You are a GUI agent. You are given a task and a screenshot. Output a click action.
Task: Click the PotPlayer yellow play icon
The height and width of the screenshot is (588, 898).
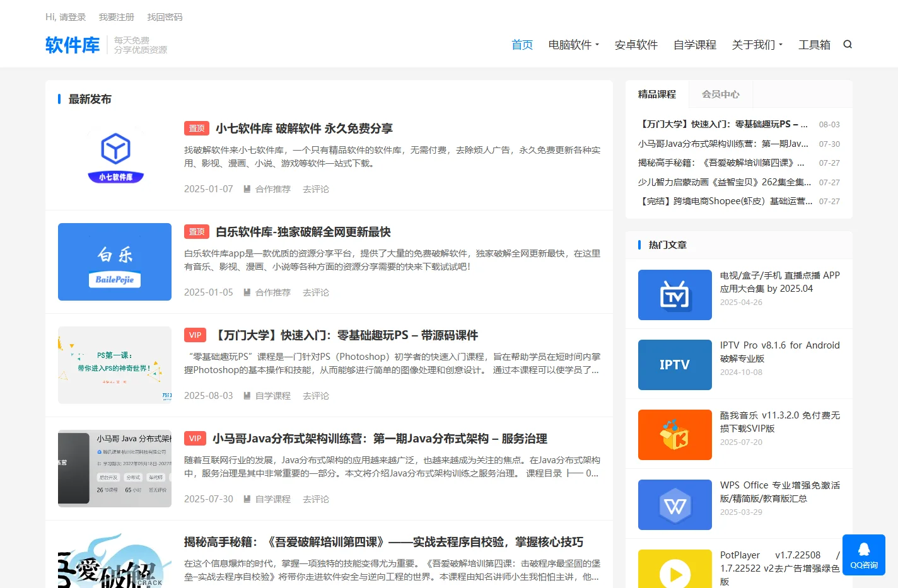coord(675,568)
